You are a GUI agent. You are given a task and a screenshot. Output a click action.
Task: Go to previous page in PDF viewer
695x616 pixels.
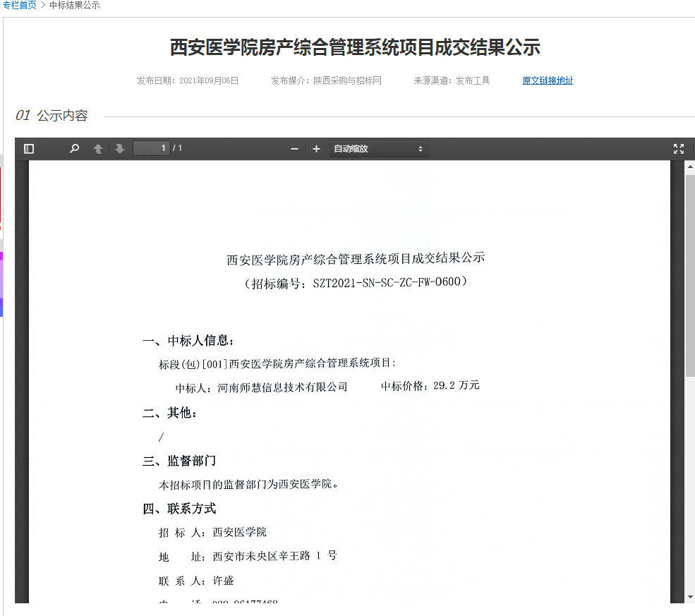coord(98,149)
